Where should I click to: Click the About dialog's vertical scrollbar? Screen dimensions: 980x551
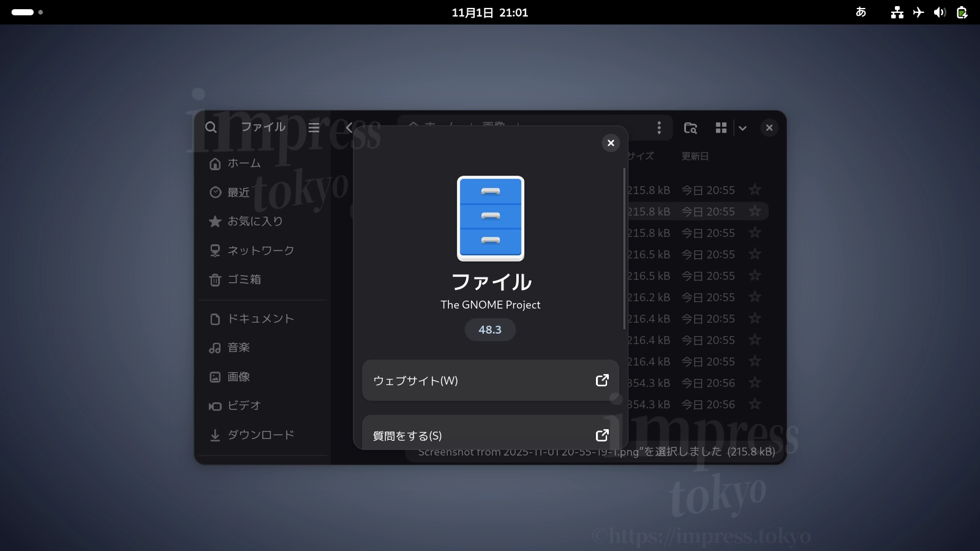pos(624,248)
